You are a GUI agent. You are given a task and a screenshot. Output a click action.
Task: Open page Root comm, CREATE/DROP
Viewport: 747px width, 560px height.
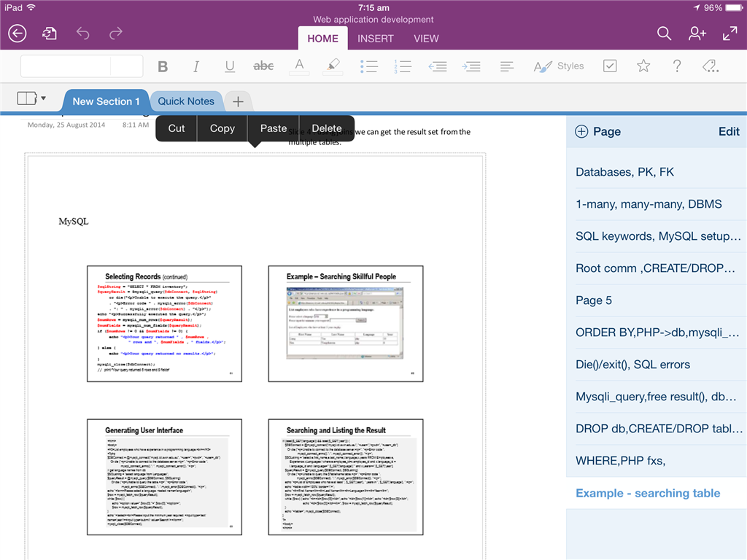coord(657,268)
